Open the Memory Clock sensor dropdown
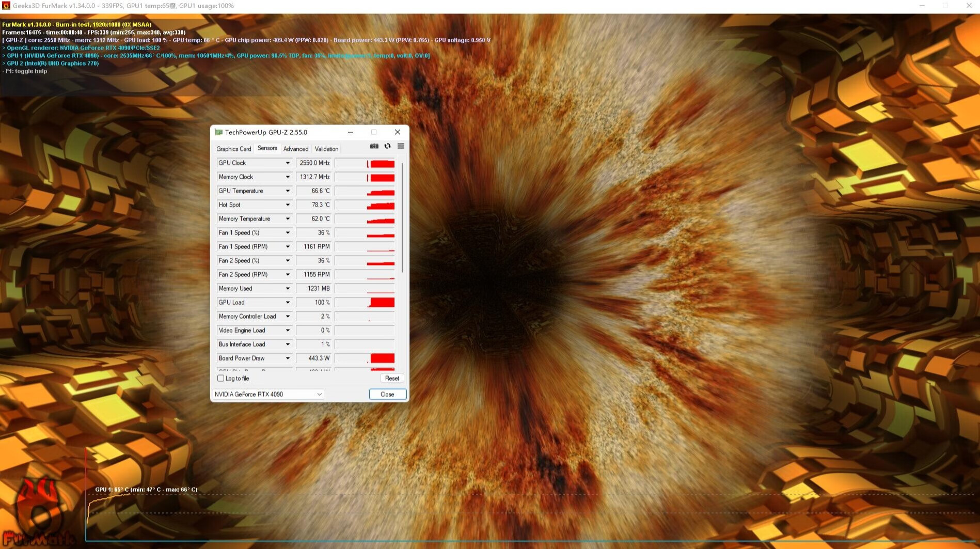The image size is (980, 549). tap(288, 177)
